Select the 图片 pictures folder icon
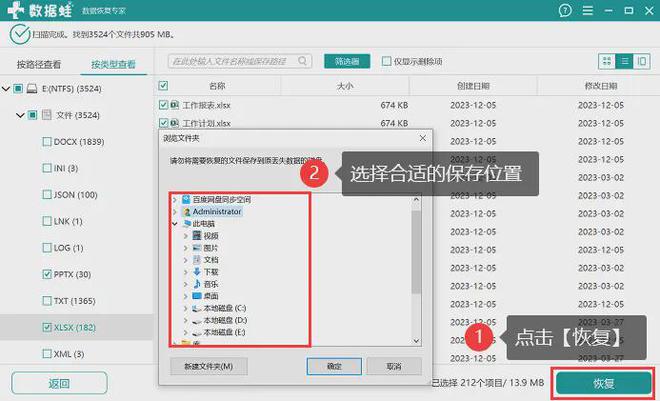This screenshot has width=660, height=401. coord(197,247)
